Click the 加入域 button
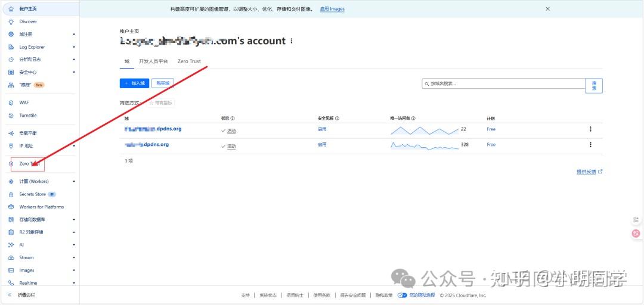 [134, 83]
